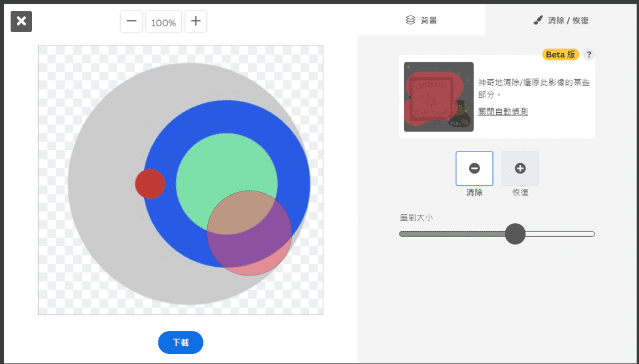Click the Beta 版 badge
The image size is (639, 364).
[x=560, y=55]
